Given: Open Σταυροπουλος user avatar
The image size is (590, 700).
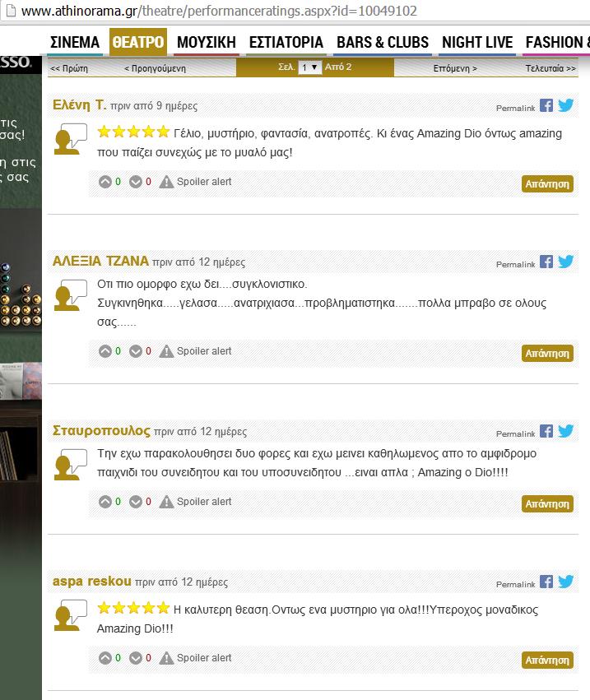Looking at the screenshot, I should click(x=70, y=465).
